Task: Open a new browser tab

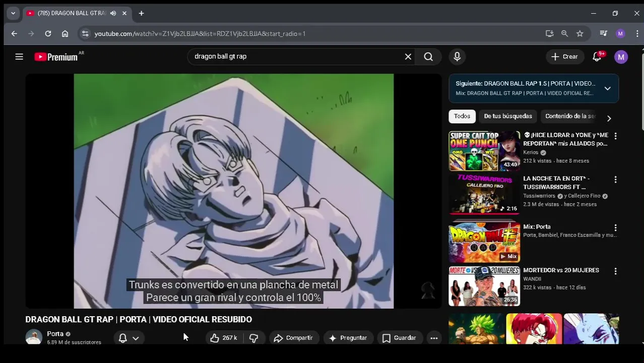Action: (141, 14)
